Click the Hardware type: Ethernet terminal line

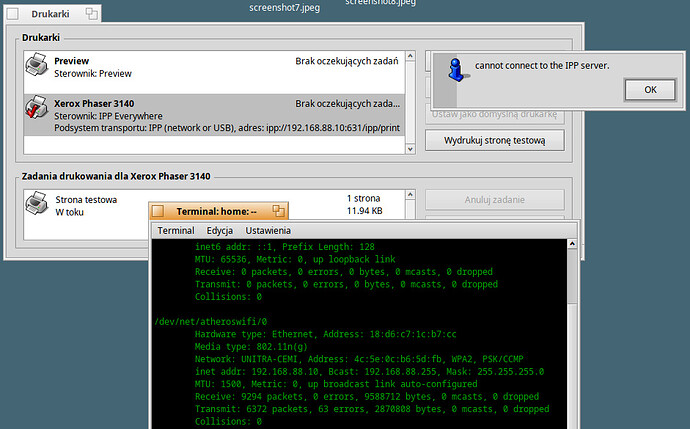point(326,334)
